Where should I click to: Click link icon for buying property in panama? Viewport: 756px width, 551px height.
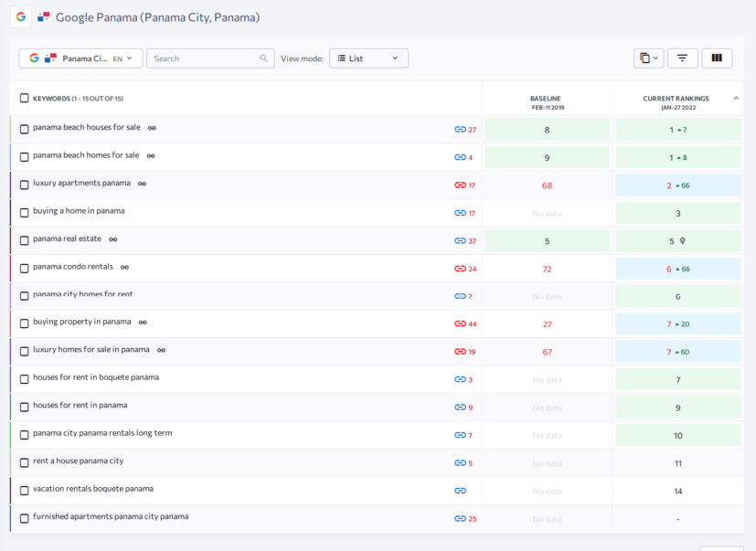pyautogui.click(x=460, y=324)
